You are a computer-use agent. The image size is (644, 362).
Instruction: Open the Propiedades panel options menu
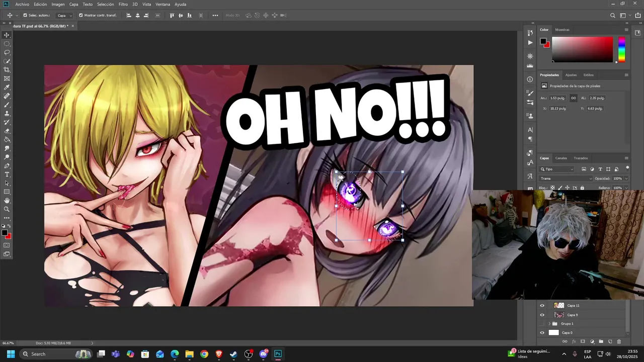tap(626, 75)
